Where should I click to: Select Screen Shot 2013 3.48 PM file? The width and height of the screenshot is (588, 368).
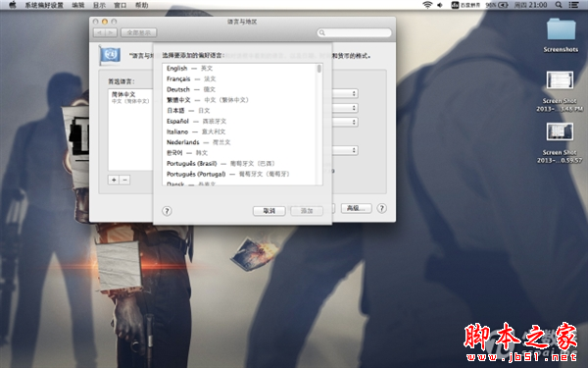click(x=560, y=91)
